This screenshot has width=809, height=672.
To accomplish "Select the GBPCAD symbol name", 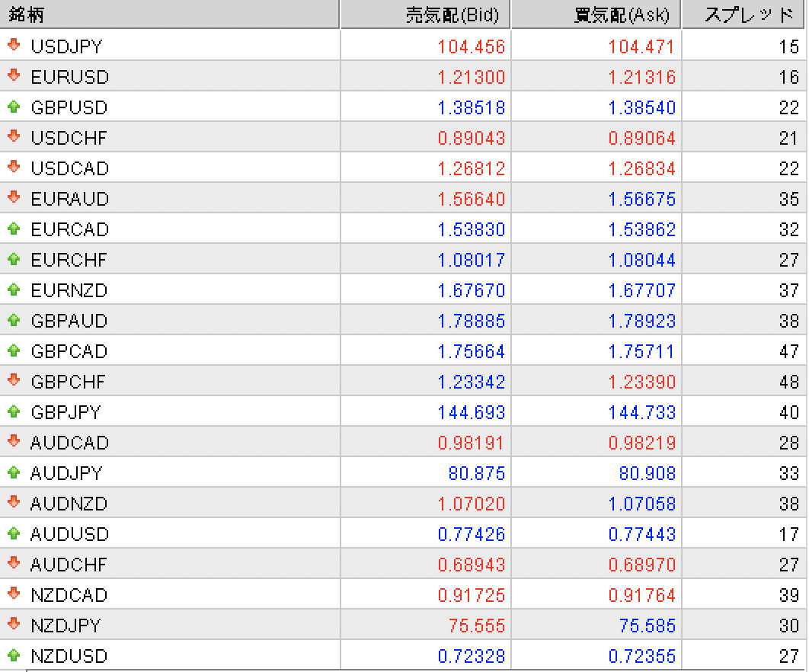I will pyautogui.click(x=69, y=351).
